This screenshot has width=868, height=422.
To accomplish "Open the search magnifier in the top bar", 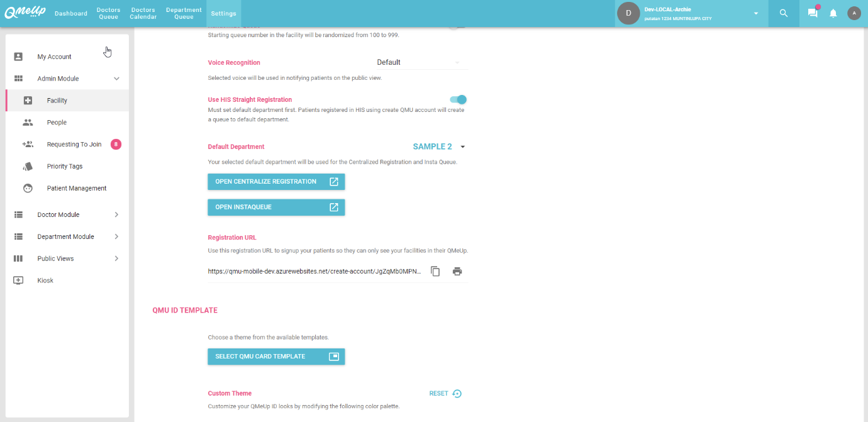I will (x=784, y=13).
